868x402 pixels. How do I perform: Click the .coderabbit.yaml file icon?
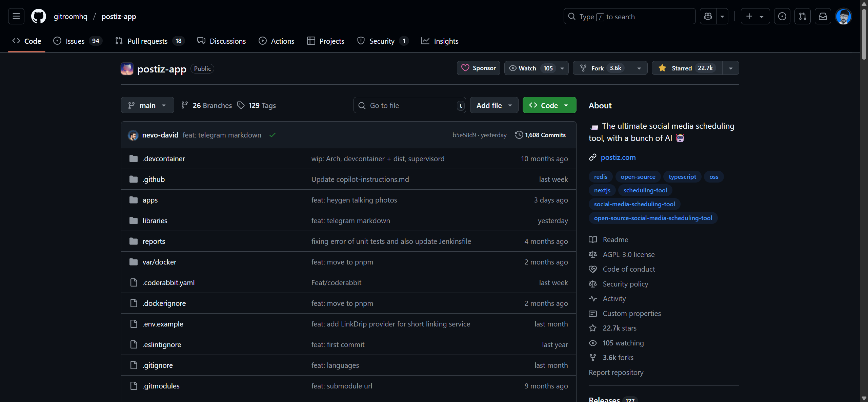[134, 282]
